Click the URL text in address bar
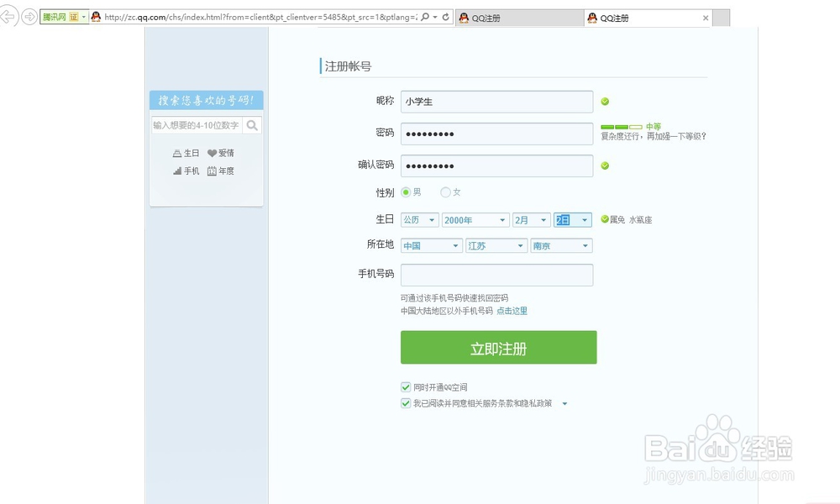The height and width of the screenshot is (504, 840). coord(260,17)
